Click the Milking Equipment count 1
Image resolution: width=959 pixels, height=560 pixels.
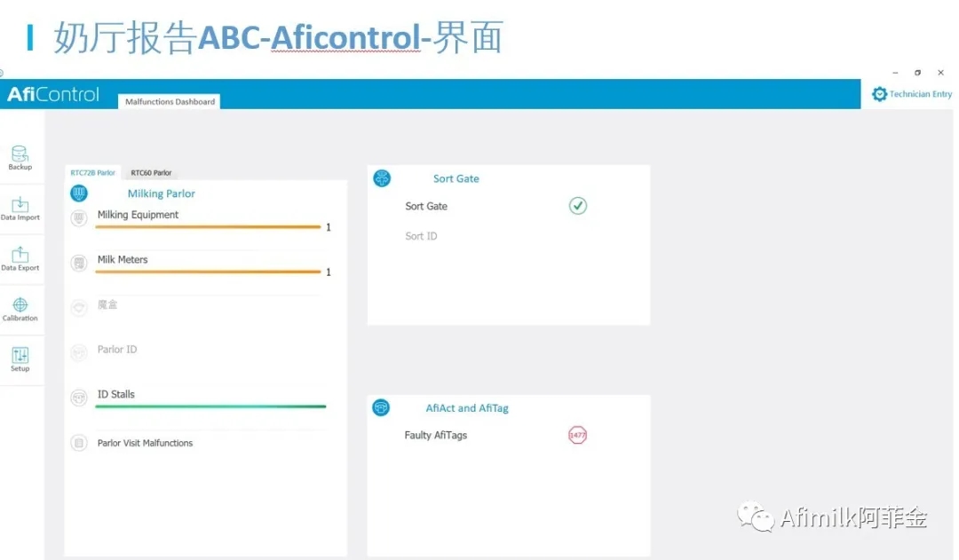329,227
